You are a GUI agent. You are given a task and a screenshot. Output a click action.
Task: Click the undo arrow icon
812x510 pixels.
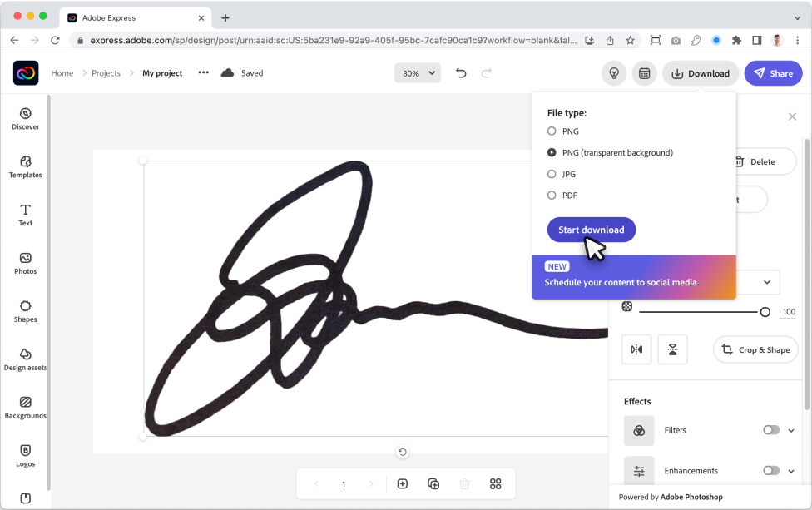pyautogui.click(x=461, y=73)
